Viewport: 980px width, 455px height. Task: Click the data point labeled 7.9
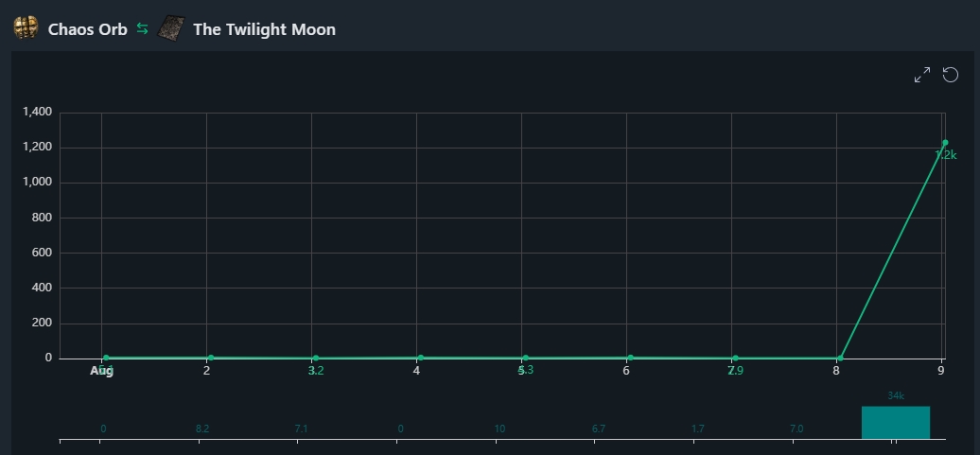click(x=735, y=359)
